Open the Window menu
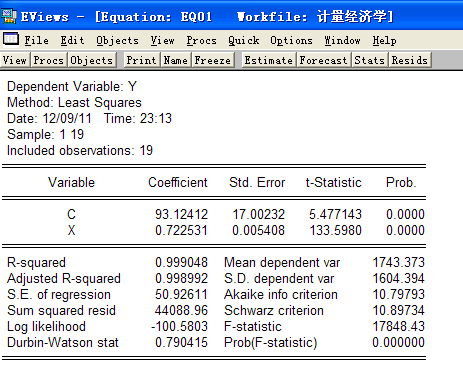Image resolution: width=463 pixels, height=379 pixels. click(x=342, y=40)
